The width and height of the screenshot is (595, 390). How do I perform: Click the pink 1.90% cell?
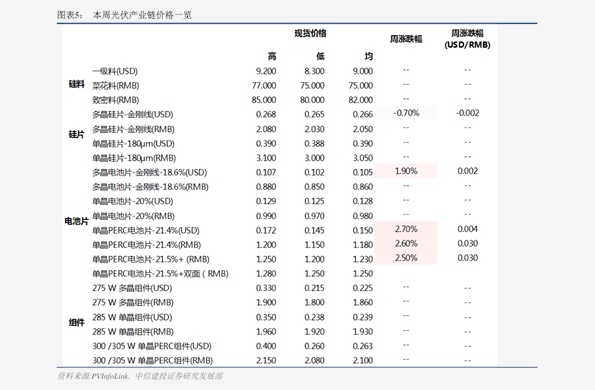click(406, 171)
